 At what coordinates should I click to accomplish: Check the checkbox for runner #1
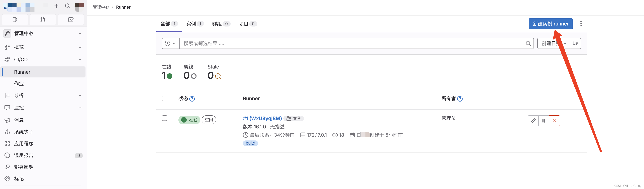click(164, 118)
